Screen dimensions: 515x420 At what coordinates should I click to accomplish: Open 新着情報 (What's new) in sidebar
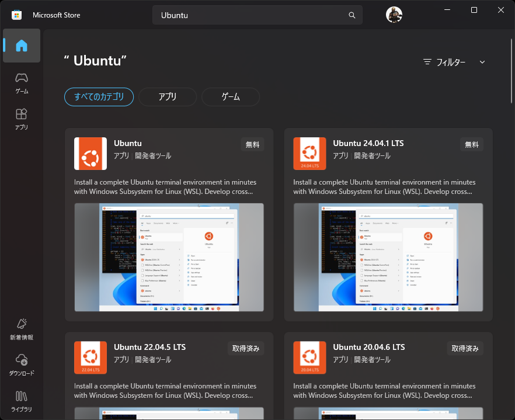click(x=22, y=329)
